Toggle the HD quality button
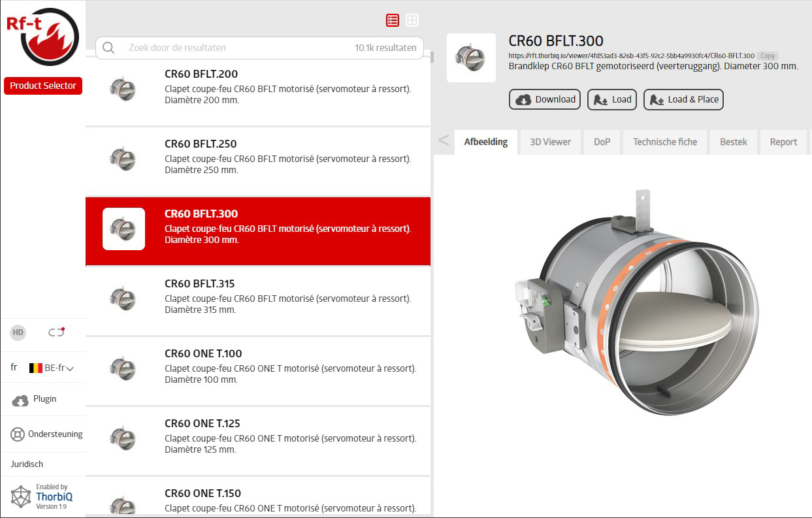Screen dimensions: 812x518 click(x=18, y=332)
